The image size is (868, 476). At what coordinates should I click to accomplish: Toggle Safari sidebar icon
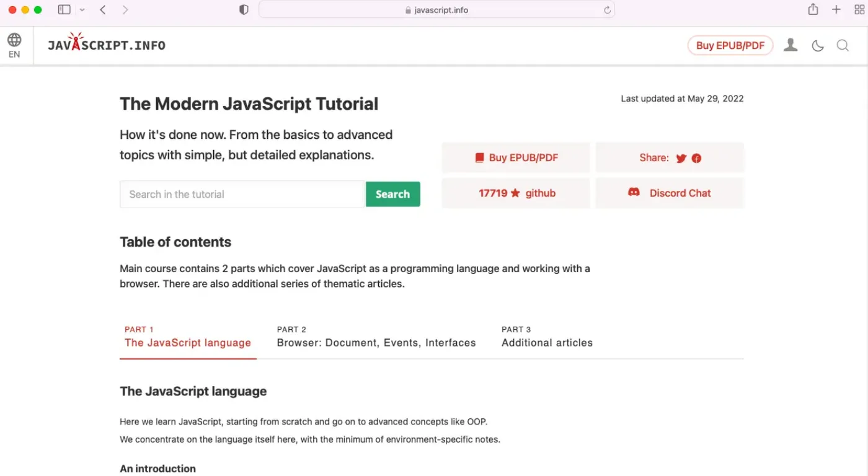coord(64,9)
